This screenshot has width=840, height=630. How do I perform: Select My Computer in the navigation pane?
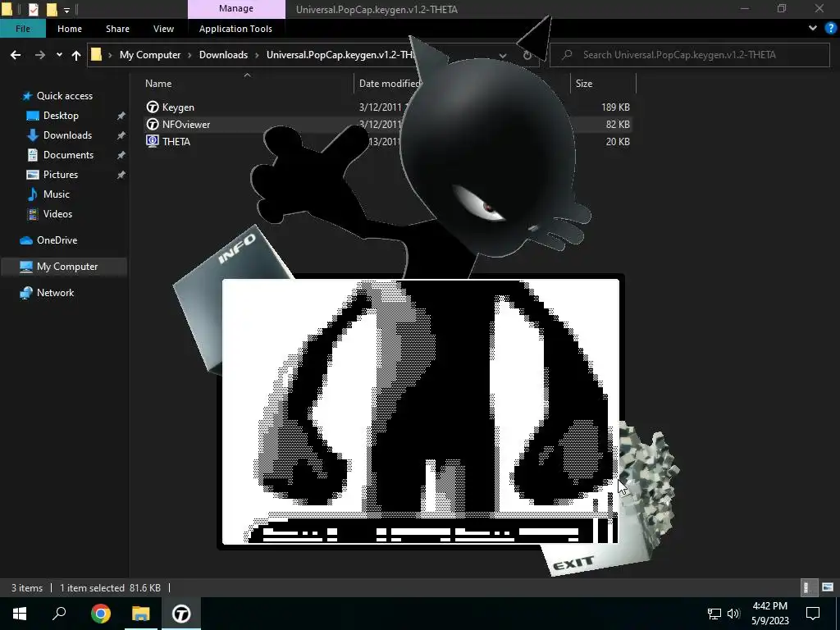[64, 267]
